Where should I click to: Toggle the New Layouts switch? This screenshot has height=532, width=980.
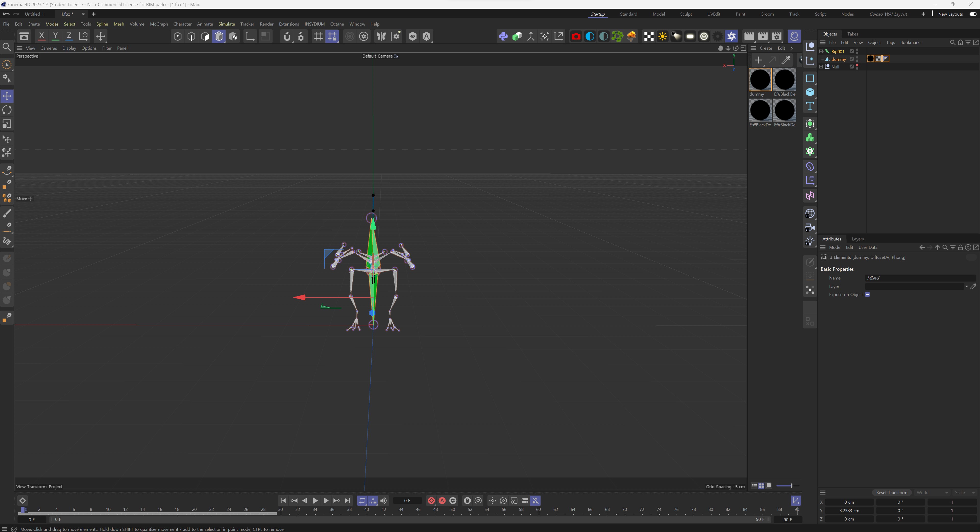tap(973, 14)
